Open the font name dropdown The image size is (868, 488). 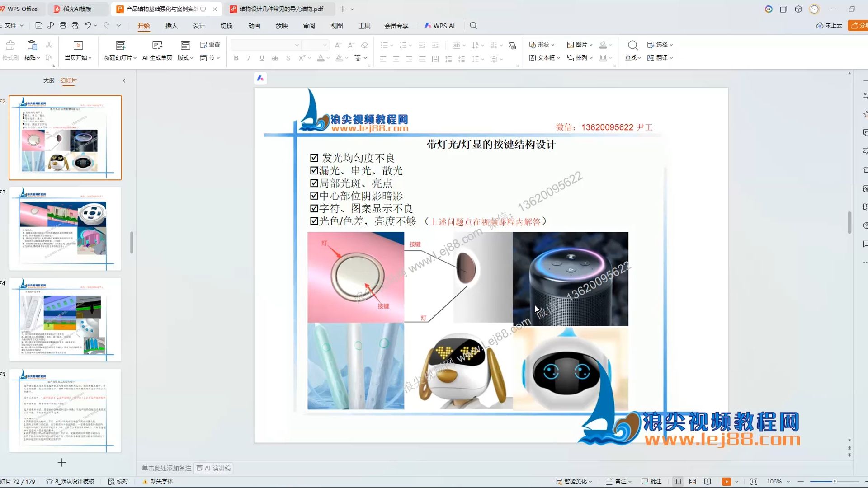coord(297,45)
